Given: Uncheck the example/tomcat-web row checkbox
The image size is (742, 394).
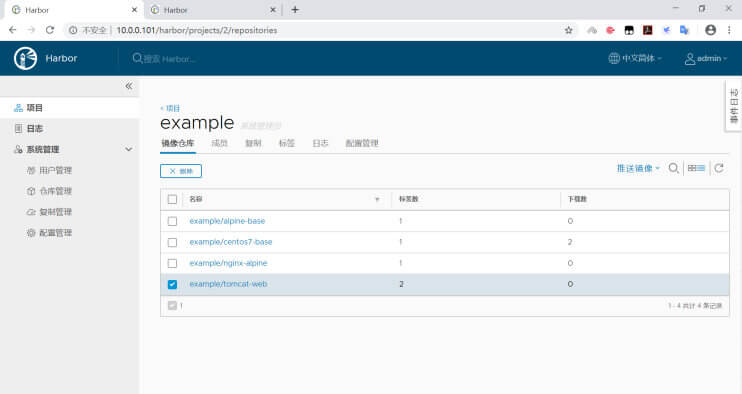Looking at the screenshot, I should [172, 284].
